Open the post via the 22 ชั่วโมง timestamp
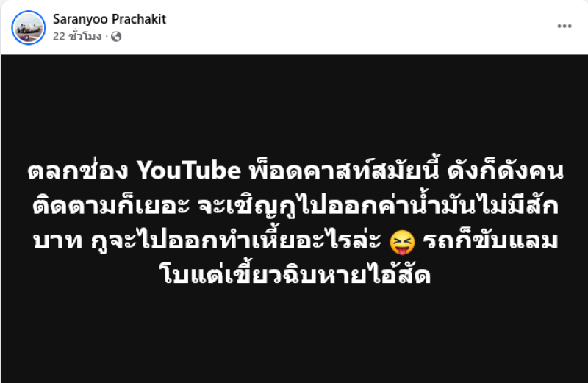The height and width of the screenshot is (383, 588). click(77, 36)
